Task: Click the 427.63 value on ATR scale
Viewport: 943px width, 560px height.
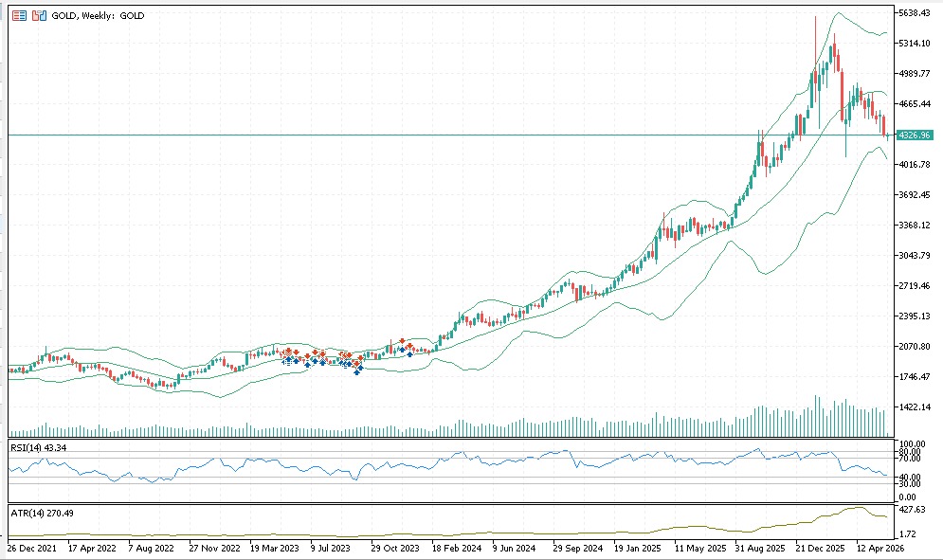Action: [x=913, y=509]
